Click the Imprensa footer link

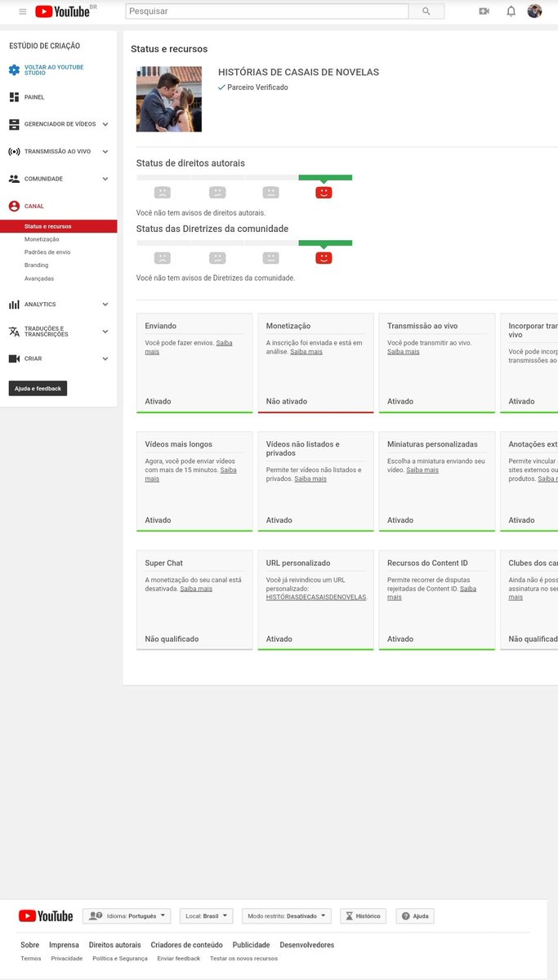click(x=64, y=945)
